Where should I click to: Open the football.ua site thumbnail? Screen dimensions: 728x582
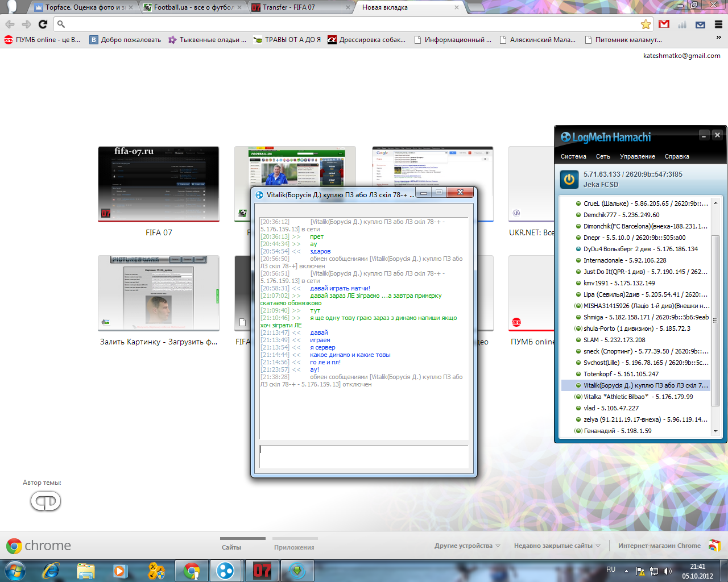(x=295, y=167)
